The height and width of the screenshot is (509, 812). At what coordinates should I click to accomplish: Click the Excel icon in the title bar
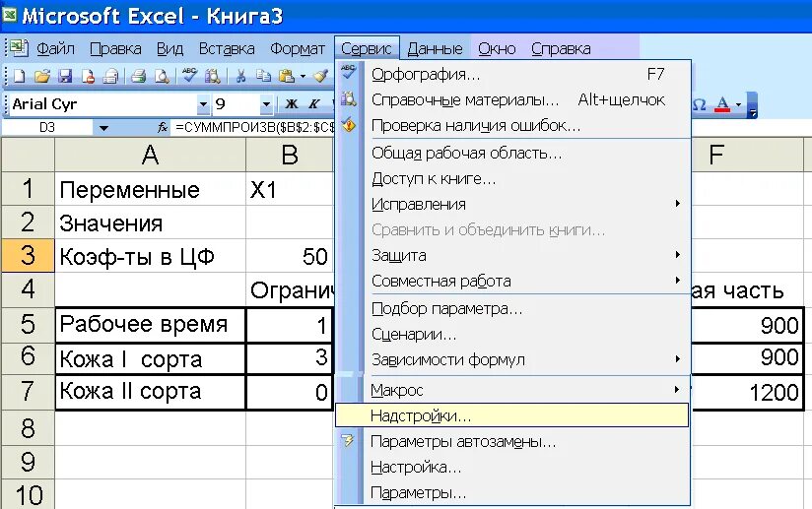[9, 15]
